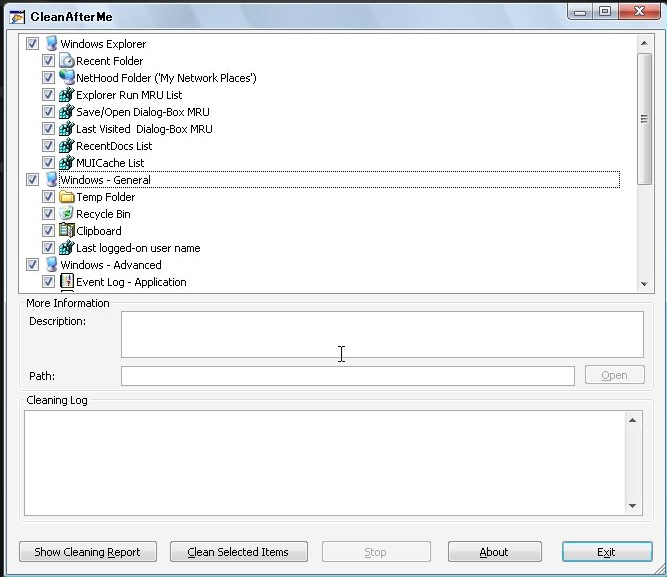The image size is (667, 577).
Task: Disable the Save/Open Dialog-Box MRU checkbox
Action: tap(48, 111)
